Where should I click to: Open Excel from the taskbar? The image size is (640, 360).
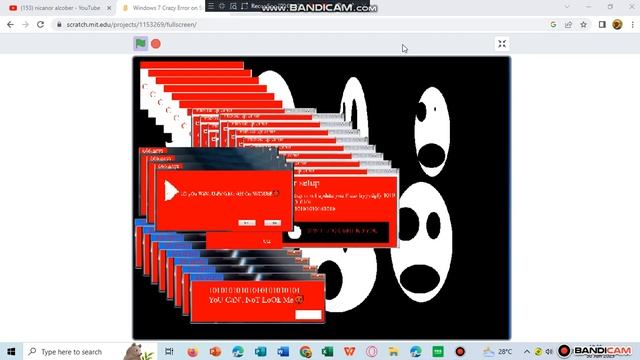point(327,351)
